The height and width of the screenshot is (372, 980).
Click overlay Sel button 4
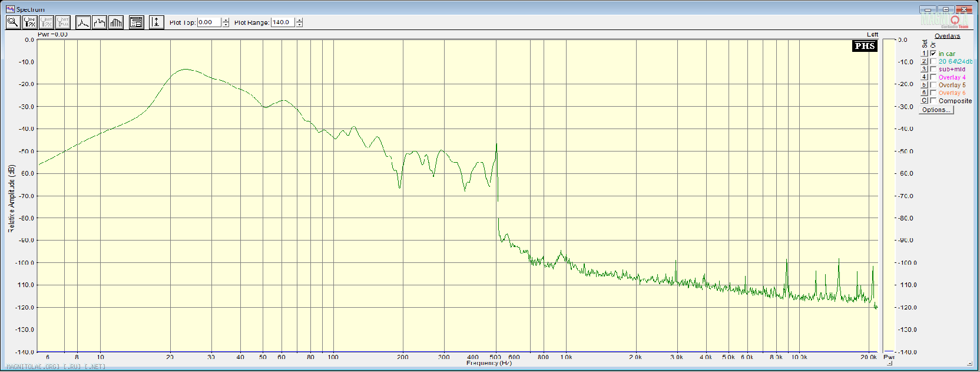click(924, 77)
